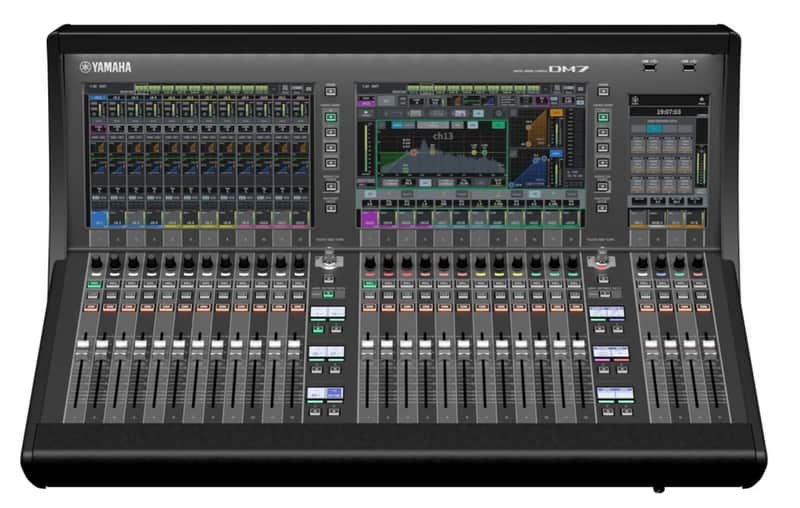The image size is (800, 508).
Task: Tap the green-lit key below the left Touch and Turn knob
Action: click(x=329, y=294)
